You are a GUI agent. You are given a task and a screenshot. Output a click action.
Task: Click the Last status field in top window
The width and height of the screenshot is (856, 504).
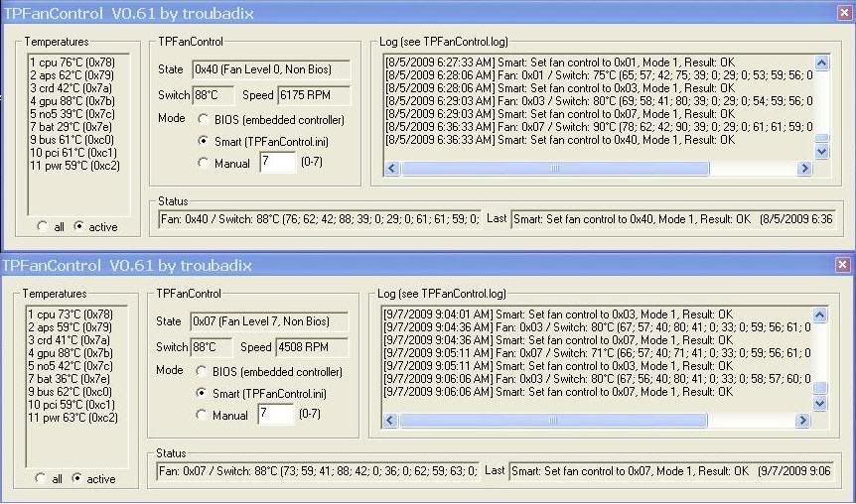[x=671, y=219]
